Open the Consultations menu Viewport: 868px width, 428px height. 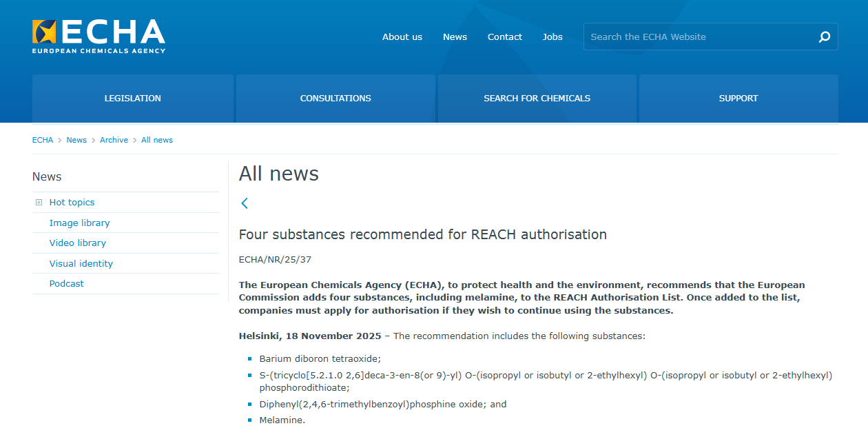pyautogui.click(x=335, y=99)
